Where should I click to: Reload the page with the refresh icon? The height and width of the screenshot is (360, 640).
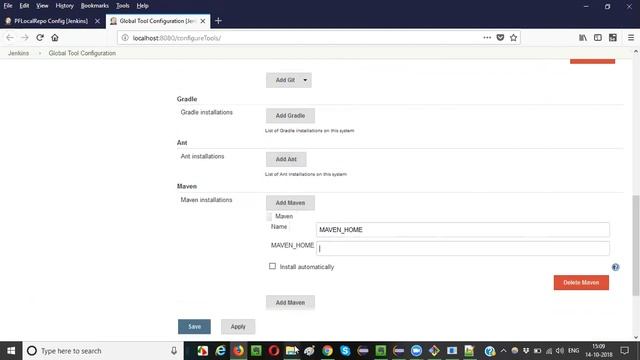click(x=40, y=38)
